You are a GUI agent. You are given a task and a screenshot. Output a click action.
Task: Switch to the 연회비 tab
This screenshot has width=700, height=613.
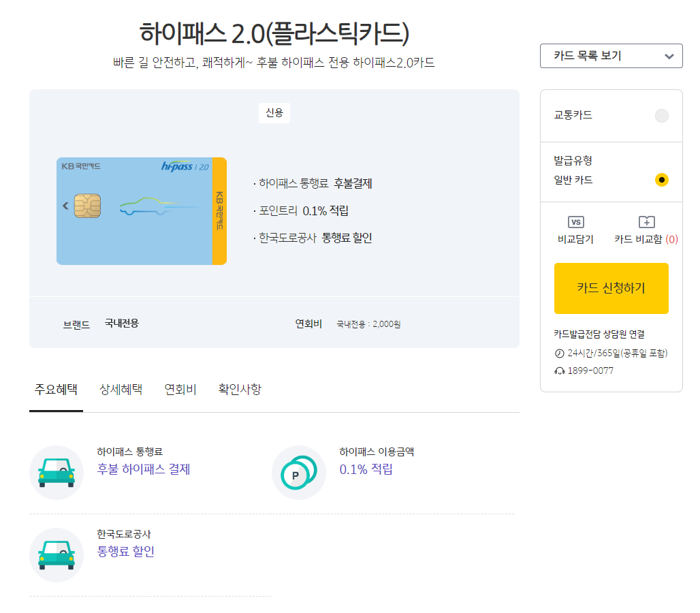(180, 390)
